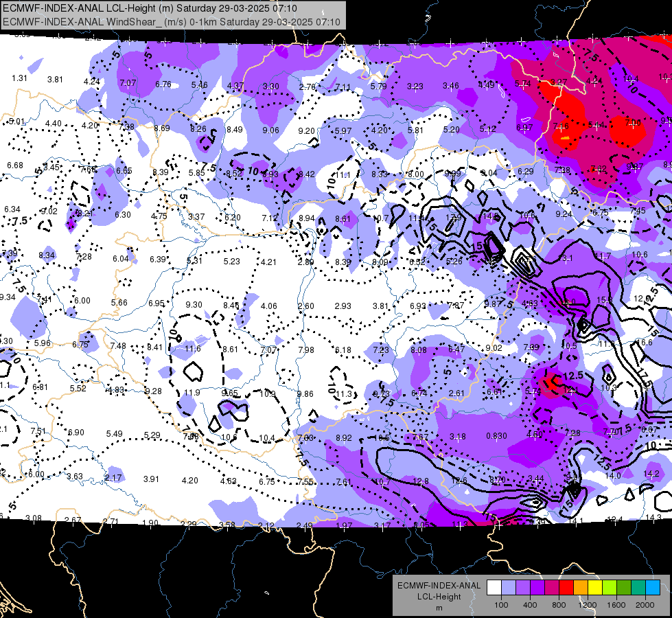Click wind shear value 5.20

click(x=451, y=130)
